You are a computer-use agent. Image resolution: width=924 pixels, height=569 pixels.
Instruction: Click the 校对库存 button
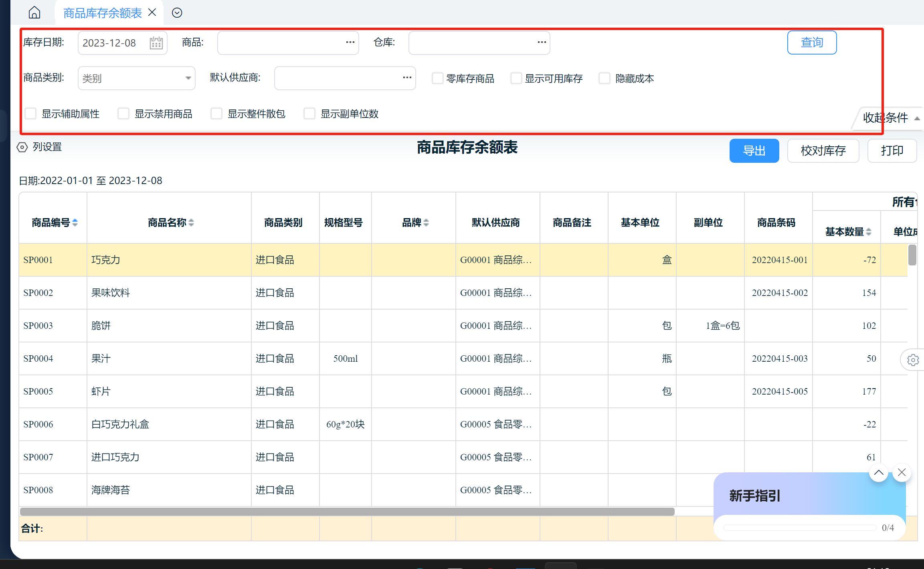point(823,151)
